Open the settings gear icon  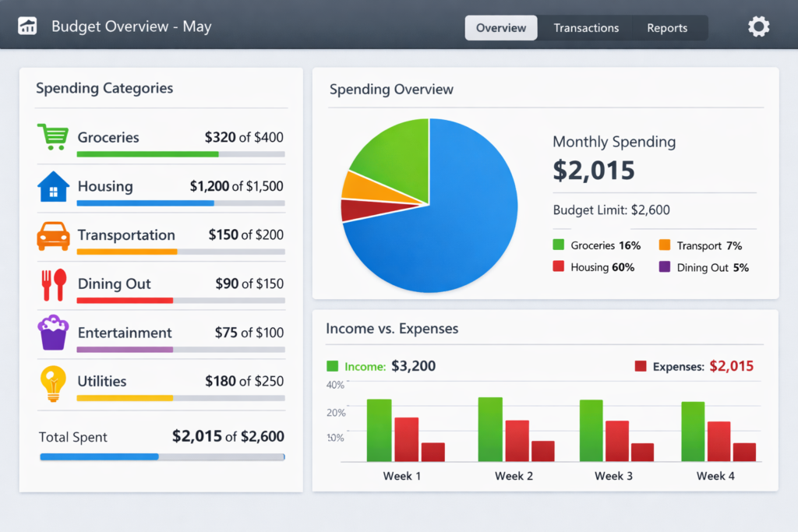758,26
